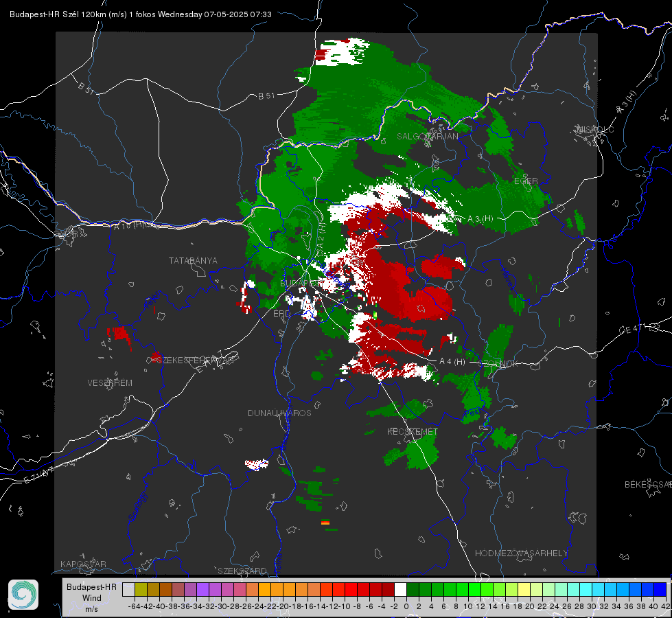Click the 0 value in the wind legend

(406, 606)
